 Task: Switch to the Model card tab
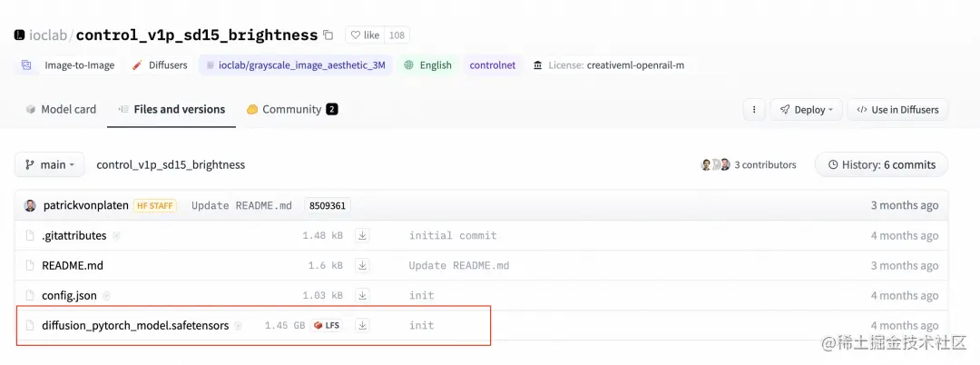[x=61, y=109]
